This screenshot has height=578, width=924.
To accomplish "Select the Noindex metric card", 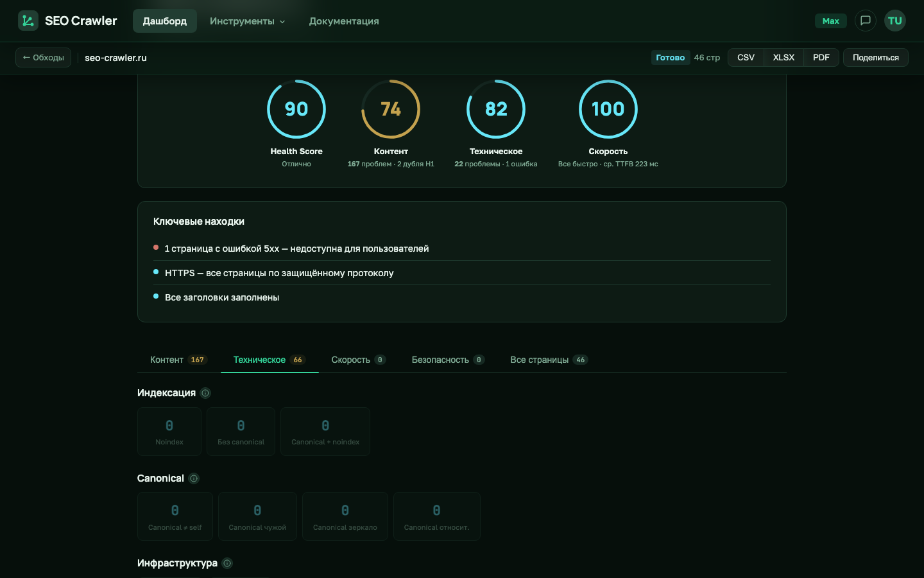I will (x=169, y=432).
